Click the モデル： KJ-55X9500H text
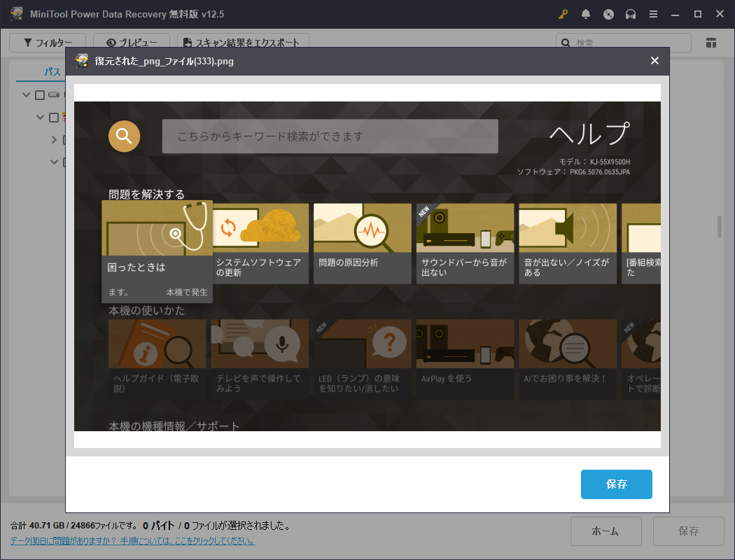The height and width of the screenshot is (560, 735). click(x=594, y=162)
